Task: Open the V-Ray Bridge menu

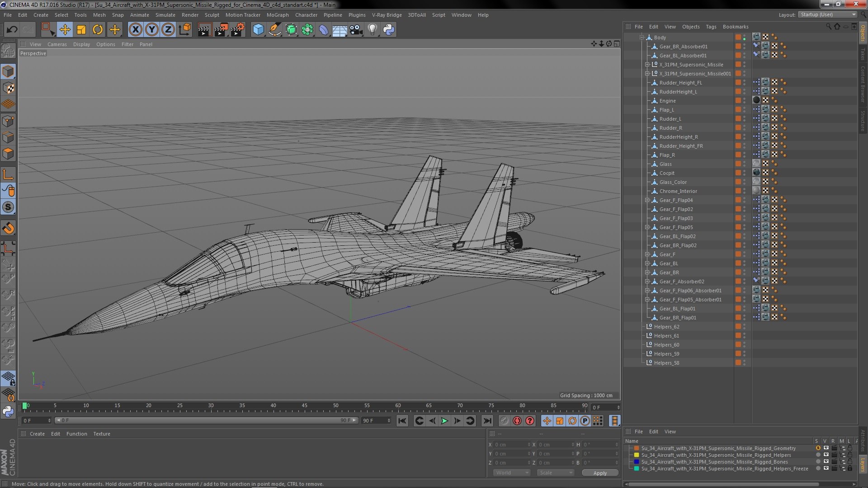Action: 387,15
